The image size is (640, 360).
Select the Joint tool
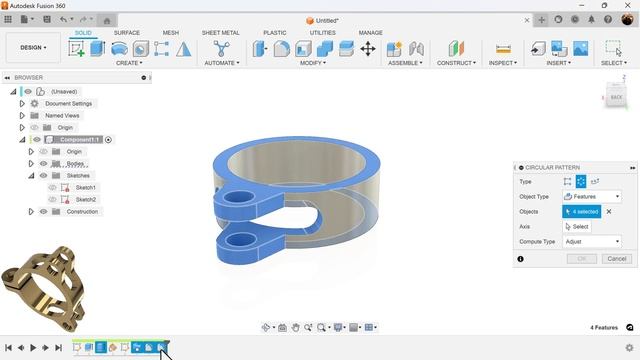click(x=416, y=49)
